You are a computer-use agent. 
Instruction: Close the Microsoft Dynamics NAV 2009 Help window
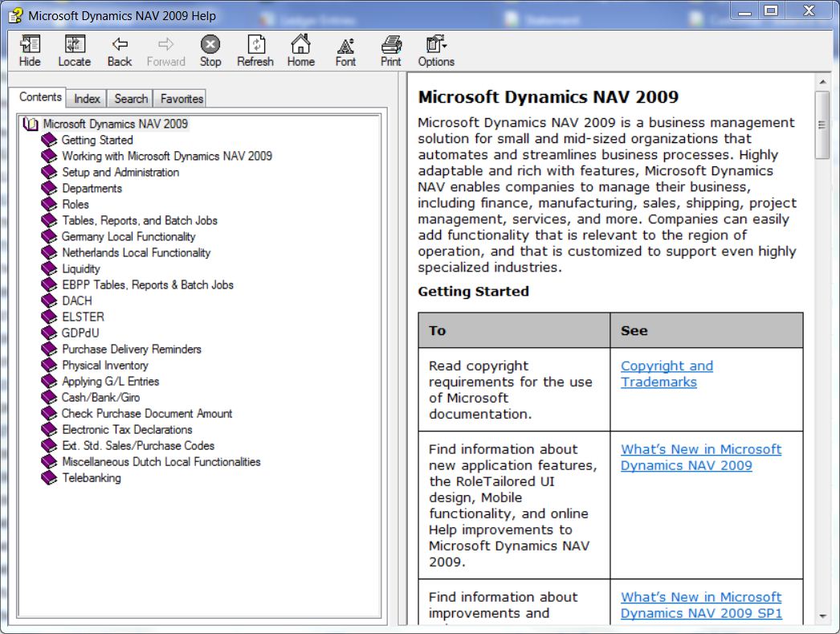809,11
